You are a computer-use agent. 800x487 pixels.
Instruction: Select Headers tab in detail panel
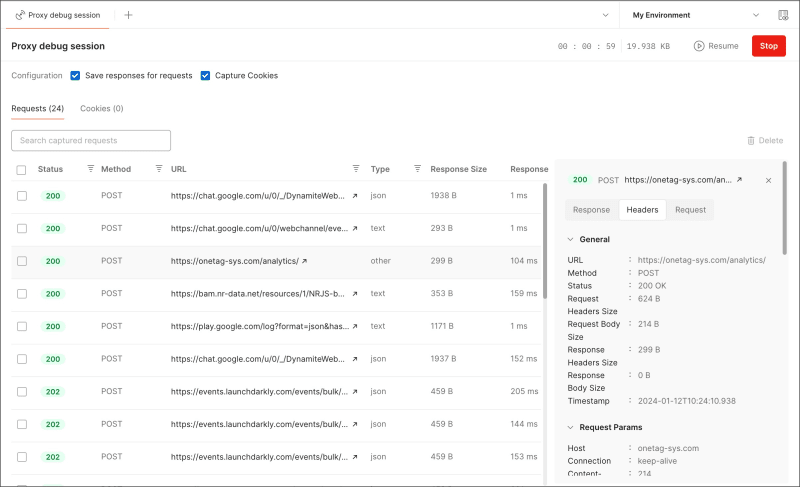pyautogui.click(x=642, y=210)
